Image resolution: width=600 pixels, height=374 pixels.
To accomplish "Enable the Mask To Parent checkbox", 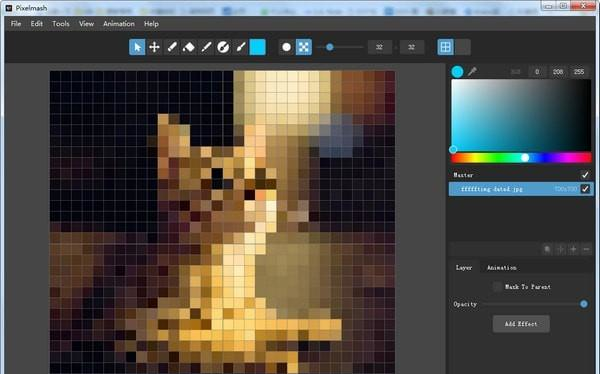I will coord(497,286).
